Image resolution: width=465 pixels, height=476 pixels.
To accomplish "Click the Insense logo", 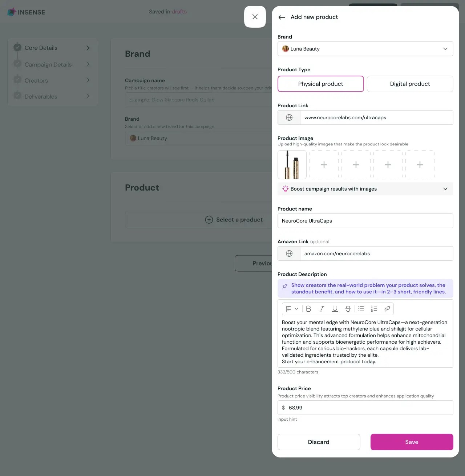I will point(25,12).
